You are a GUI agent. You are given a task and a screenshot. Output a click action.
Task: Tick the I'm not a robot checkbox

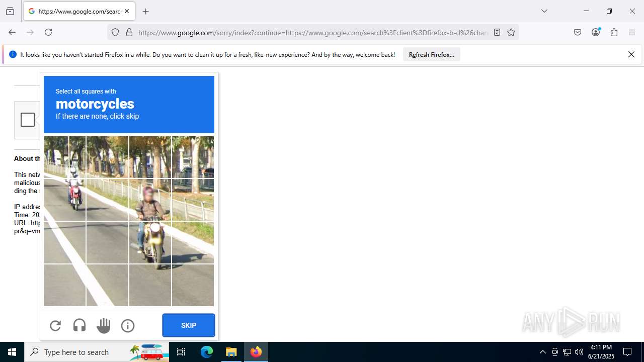28,120
